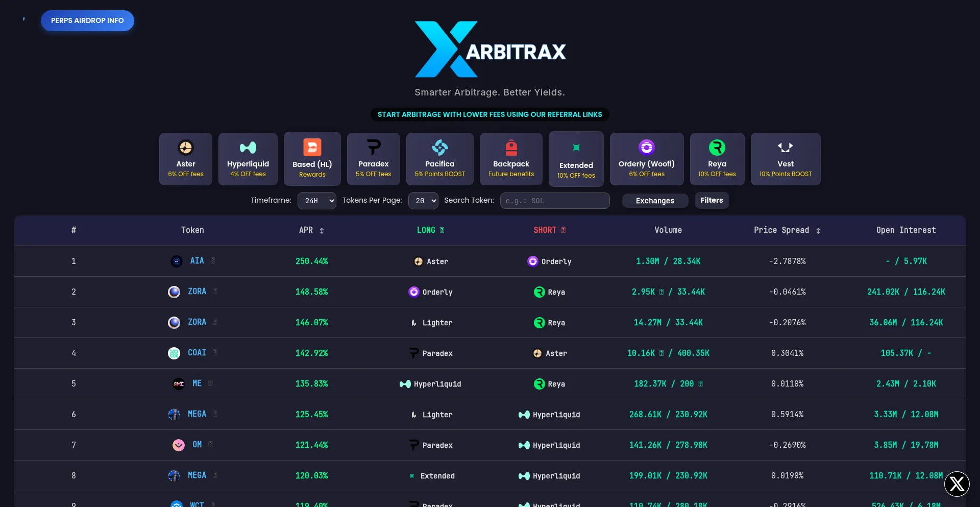Image resolution: width=980 pixels, height=507 pixels.
Task: Click the SHORT column header
Action: pos(545,230)
